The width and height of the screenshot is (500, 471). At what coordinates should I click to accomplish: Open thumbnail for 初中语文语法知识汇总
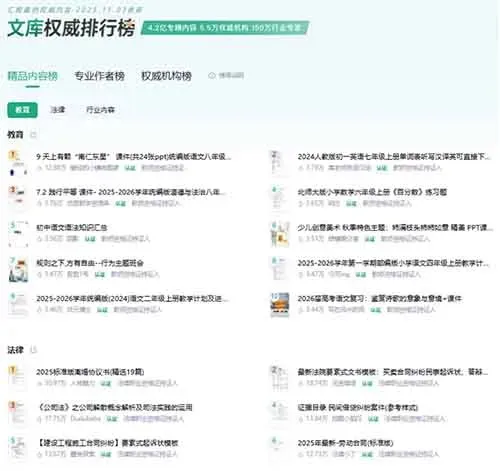18,234
